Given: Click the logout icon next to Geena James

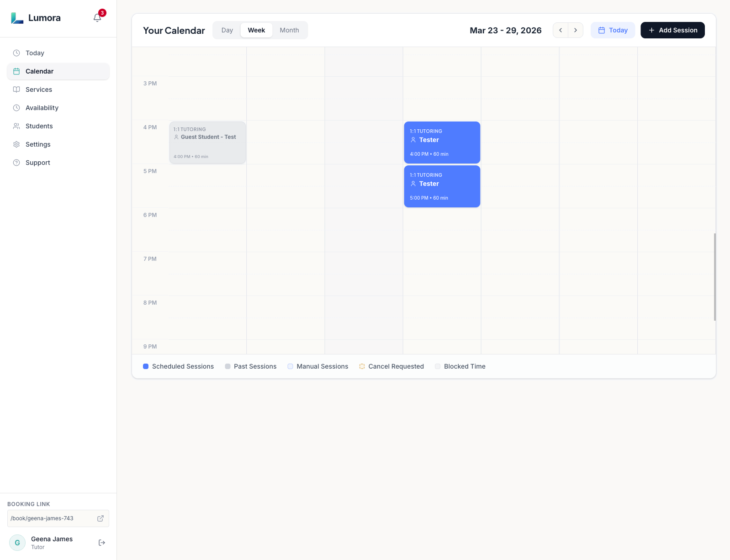Looking at the screenshot, I should [x=102, y=543].
